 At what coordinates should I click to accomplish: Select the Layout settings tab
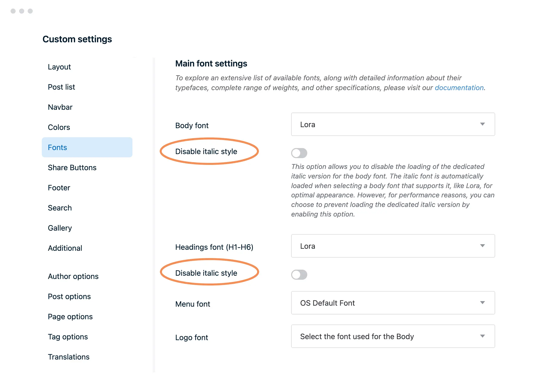pos(59,67)
